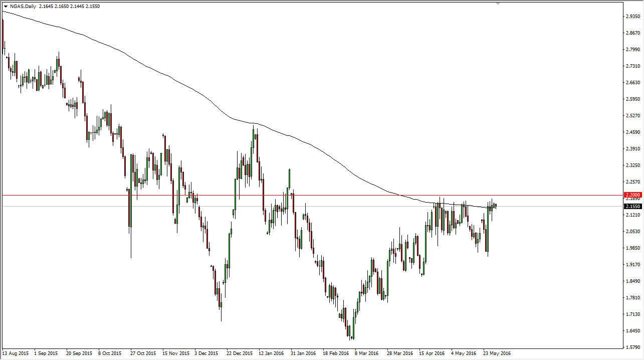Click the 20 Sep 2015 date label
The height and width of the screenshot is (360, 644).
[x=79, y=353]
